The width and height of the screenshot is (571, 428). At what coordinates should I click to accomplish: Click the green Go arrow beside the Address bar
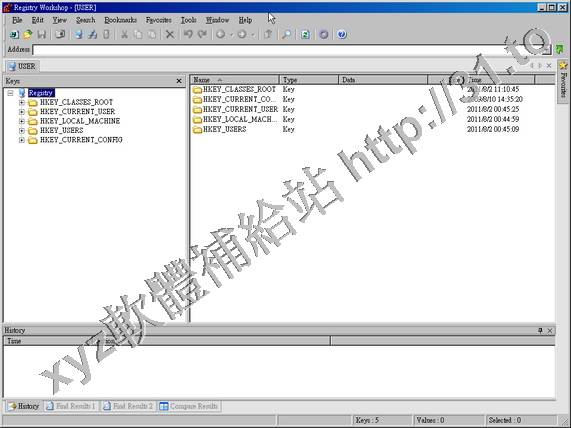559,49
